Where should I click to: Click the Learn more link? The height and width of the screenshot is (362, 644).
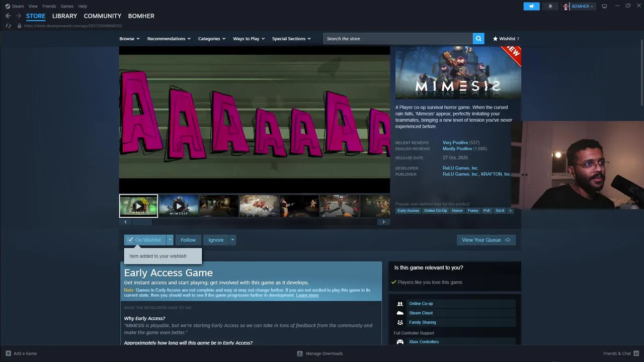[307, 295]
